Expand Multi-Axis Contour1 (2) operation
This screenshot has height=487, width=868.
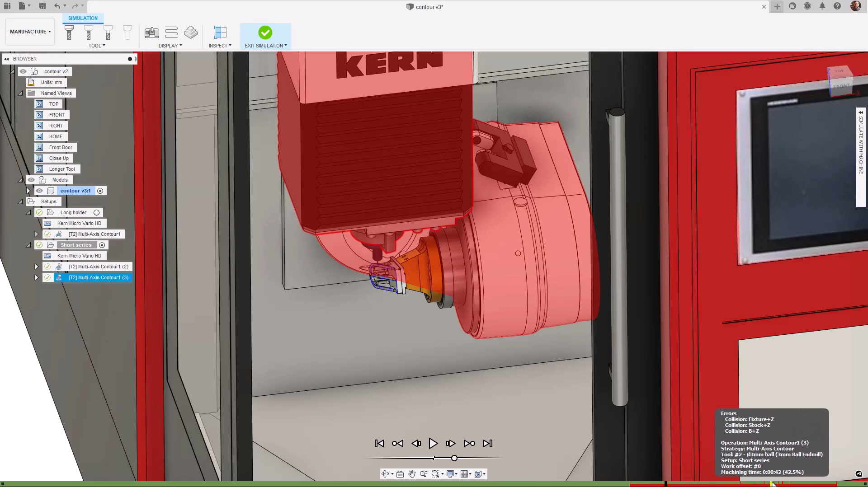[x=36, y=267]
